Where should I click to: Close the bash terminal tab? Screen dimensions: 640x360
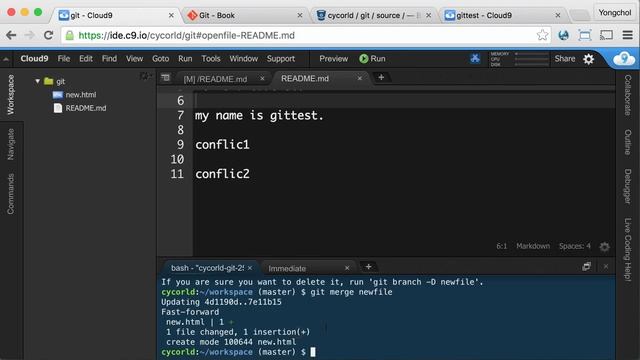tap(250, 268)
